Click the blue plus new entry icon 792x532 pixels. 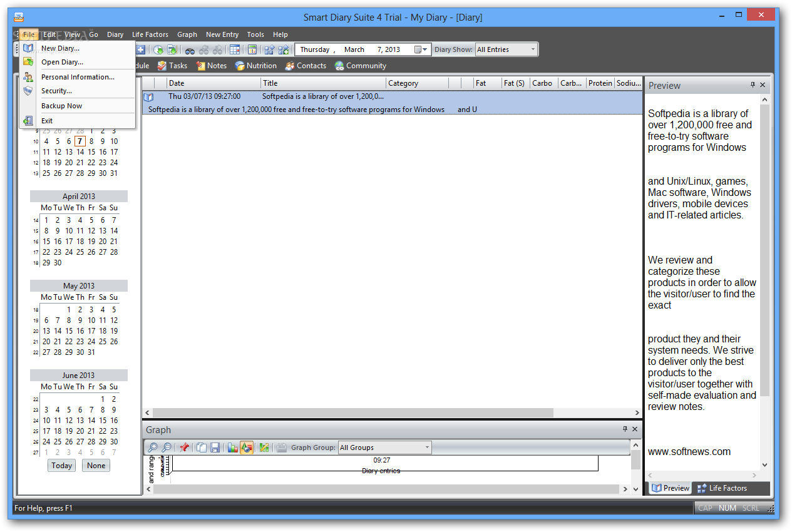coord(141,49)
